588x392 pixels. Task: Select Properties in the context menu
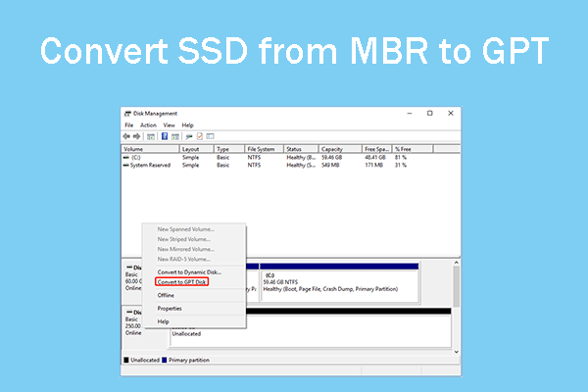tap(170, 309)
